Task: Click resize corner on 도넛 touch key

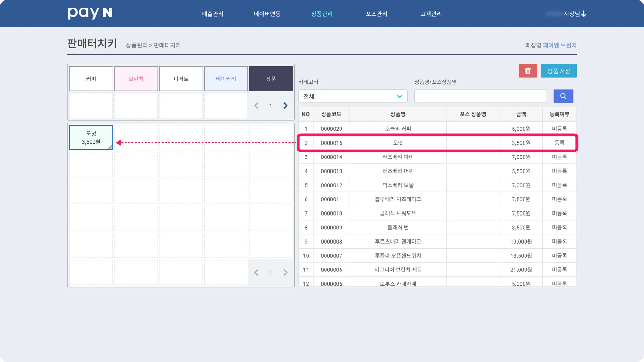Action: coord(110,147)
